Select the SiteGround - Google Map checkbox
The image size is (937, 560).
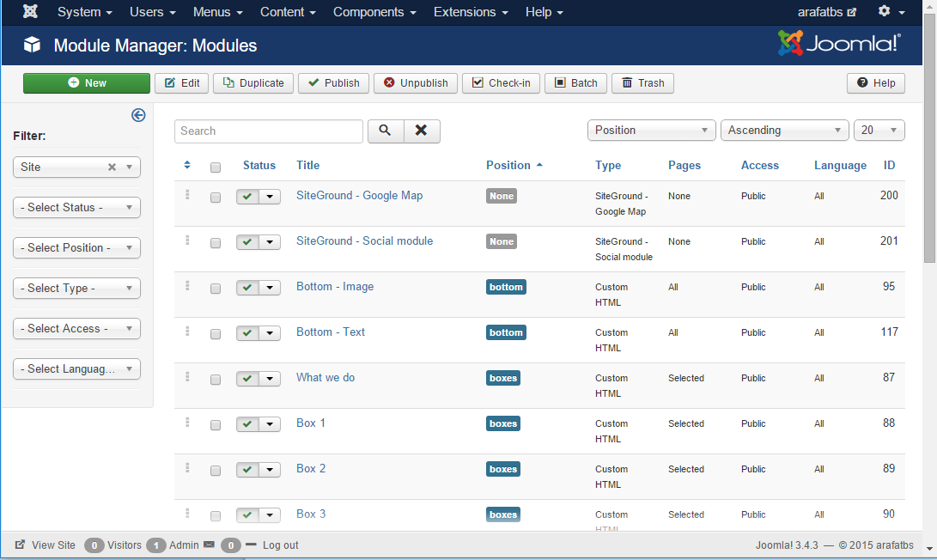216,198
